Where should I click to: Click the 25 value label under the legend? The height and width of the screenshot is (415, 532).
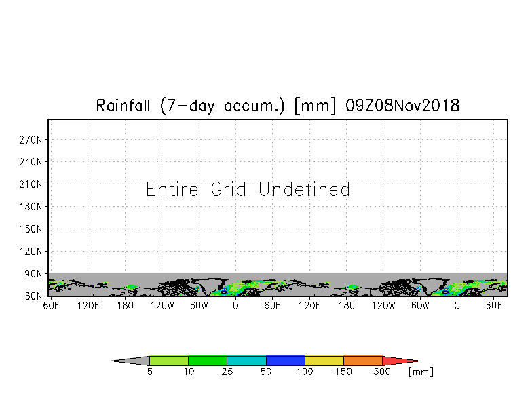227,372
